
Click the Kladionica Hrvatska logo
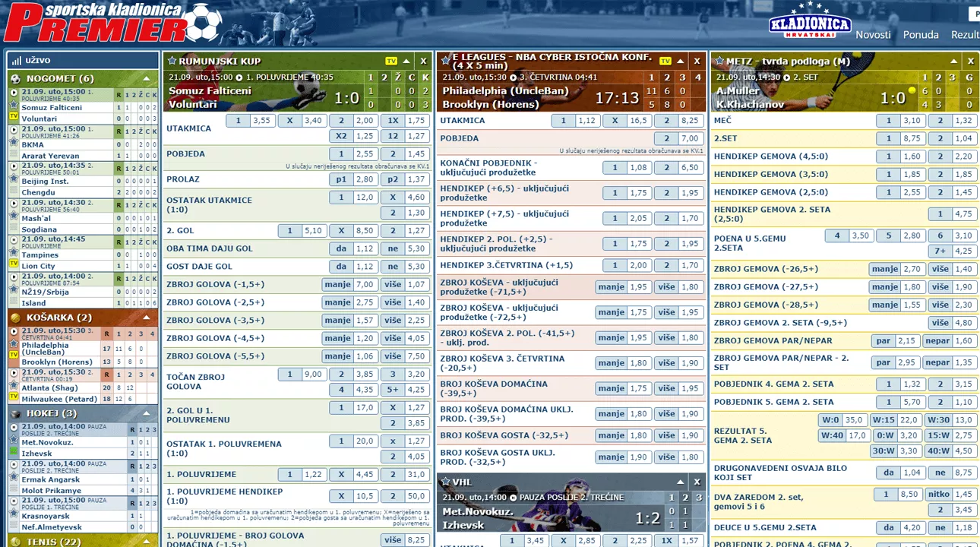810,24
